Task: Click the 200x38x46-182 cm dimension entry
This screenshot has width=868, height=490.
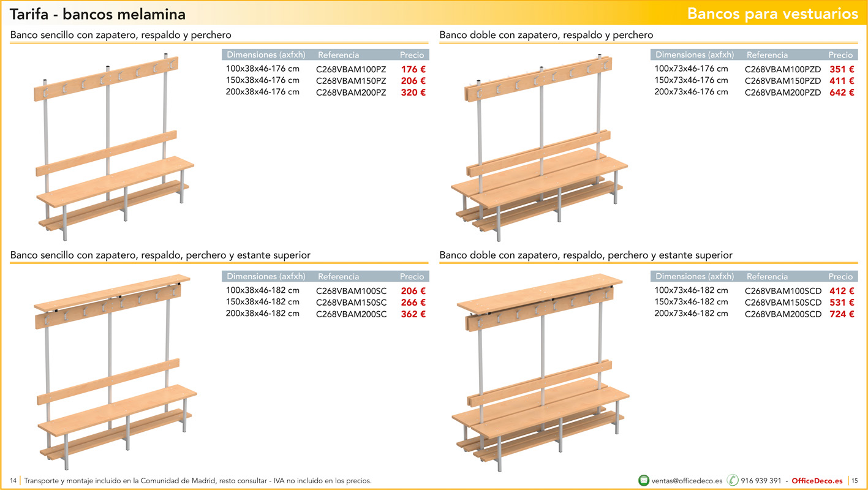Action: click(x=263, y=314)
